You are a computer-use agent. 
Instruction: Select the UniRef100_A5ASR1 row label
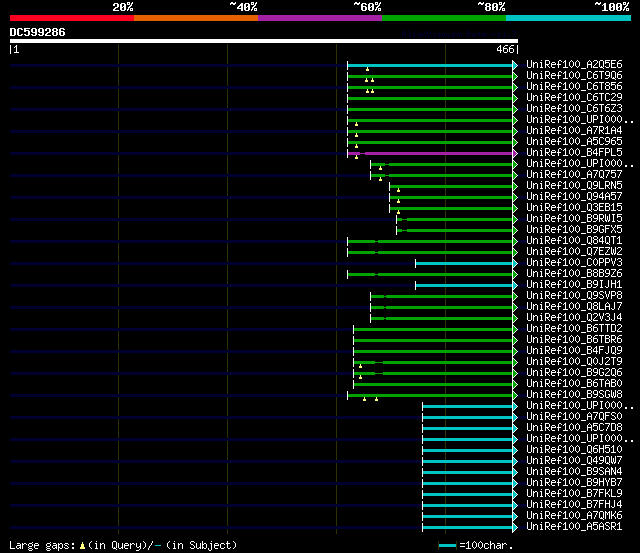click(574, 527)
